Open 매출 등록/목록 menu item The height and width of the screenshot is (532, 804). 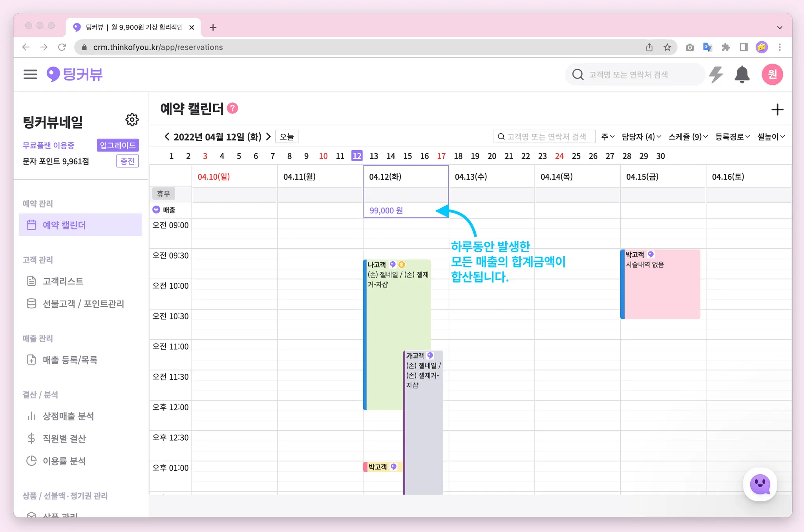70,360
